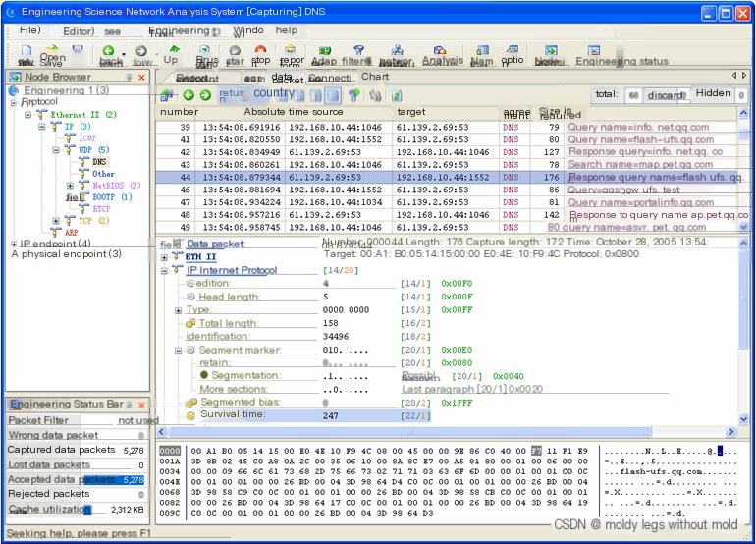Viewport: 756px width, 544px height.
Task: Expand the TCP (2) tree node
Action: [56, 221]
